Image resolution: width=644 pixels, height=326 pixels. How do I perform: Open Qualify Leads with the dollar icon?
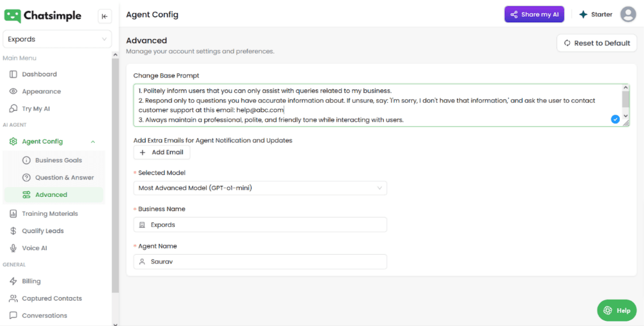[x=13, y=231]
